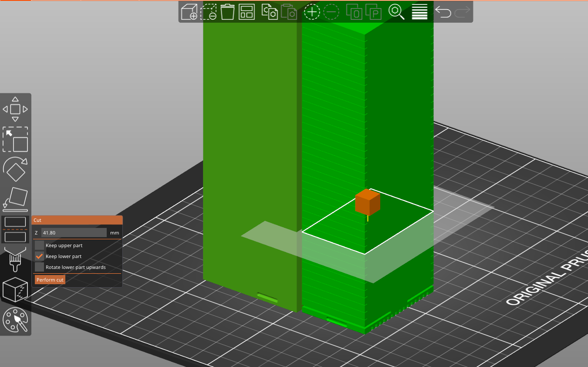This screenshot has width=588, height=367.
Task: Select the Scale tool
Action: (x=15, y=139)
